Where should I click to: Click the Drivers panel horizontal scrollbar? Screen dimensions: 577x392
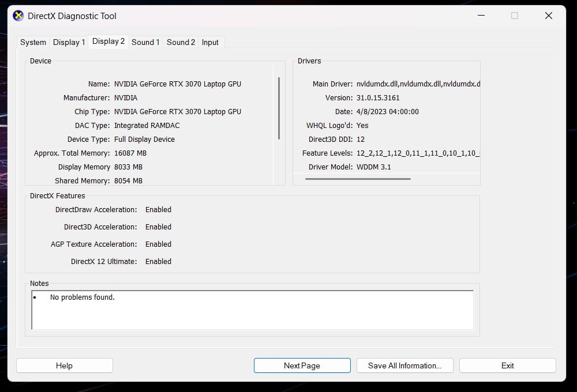click(358, 179)
